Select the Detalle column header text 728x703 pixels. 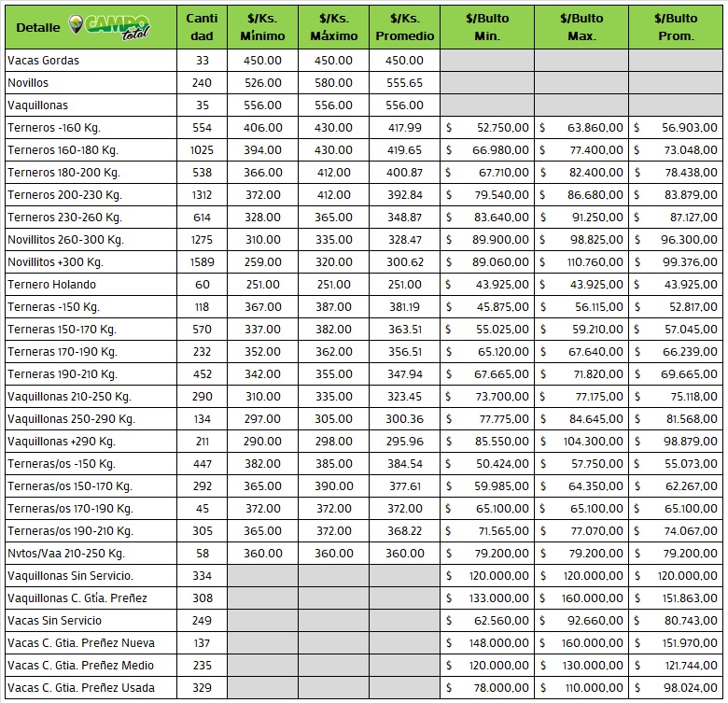38,28
